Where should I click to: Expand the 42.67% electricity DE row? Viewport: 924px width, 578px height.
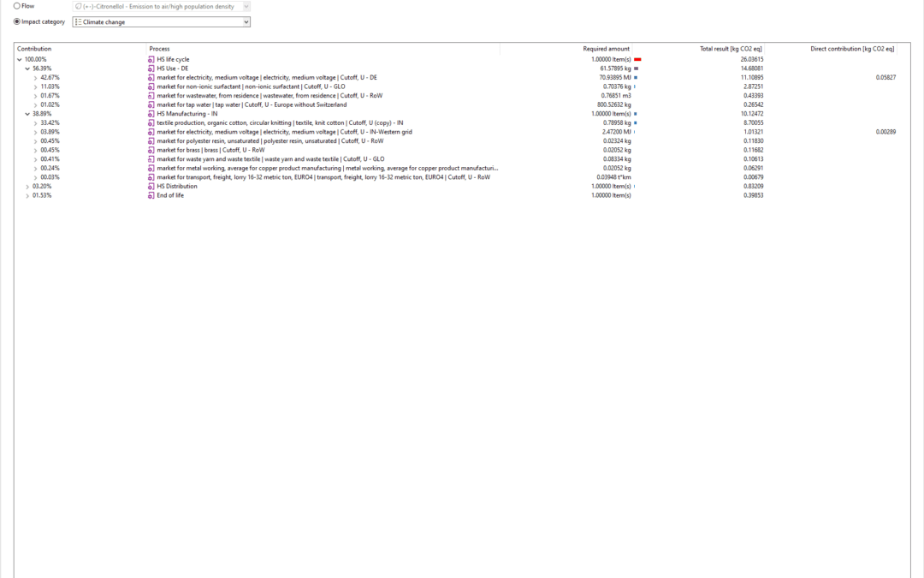35,78
